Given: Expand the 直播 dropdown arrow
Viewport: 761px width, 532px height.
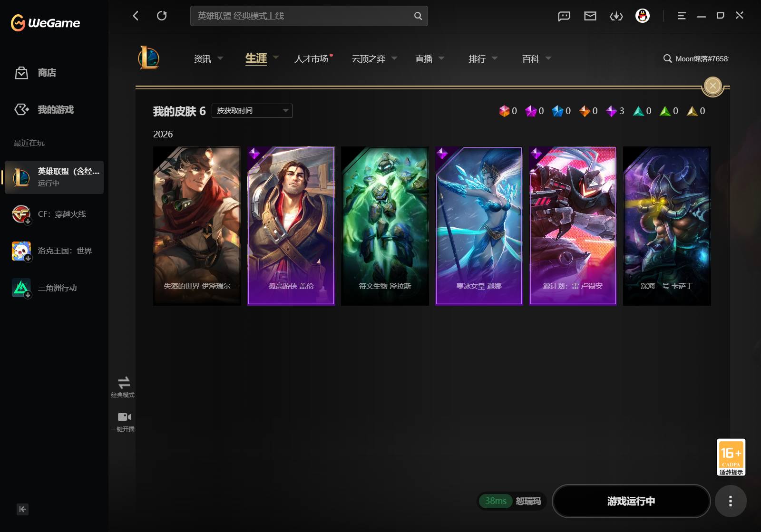Looking at the screenshot, I should (441, 58).
